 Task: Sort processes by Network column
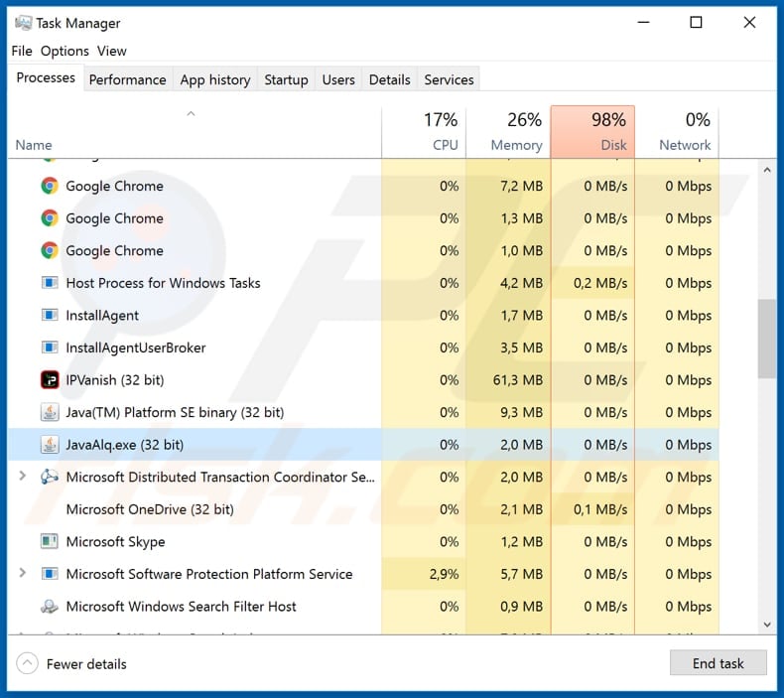[677, 132]
